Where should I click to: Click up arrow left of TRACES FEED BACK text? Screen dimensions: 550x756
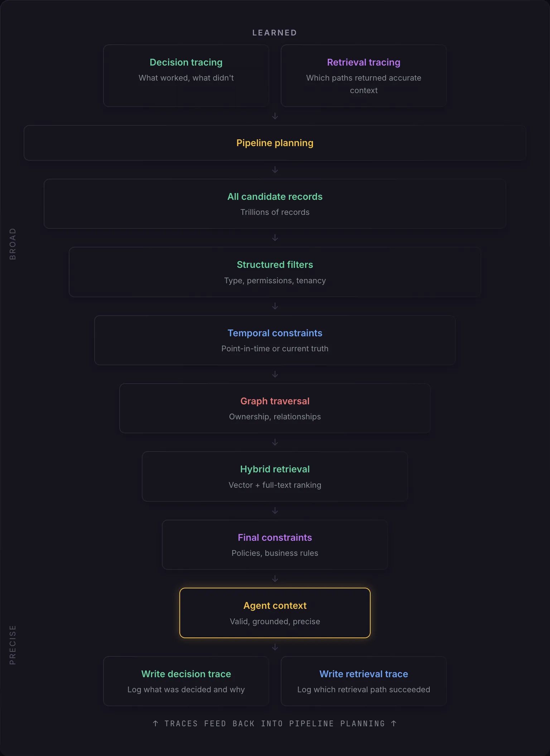pyautogui.click(x=155, y=723)
